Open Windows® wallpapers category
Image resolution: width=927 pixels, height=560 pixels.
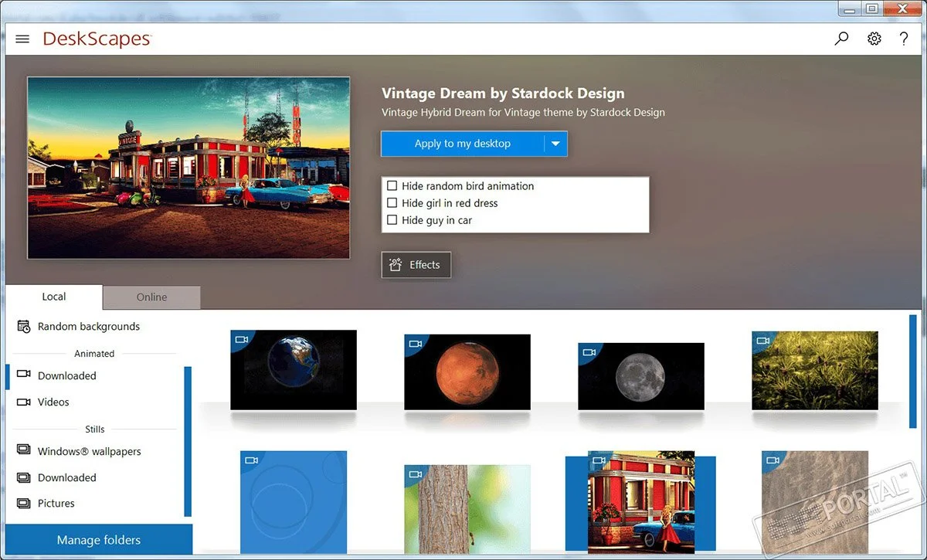90,452
